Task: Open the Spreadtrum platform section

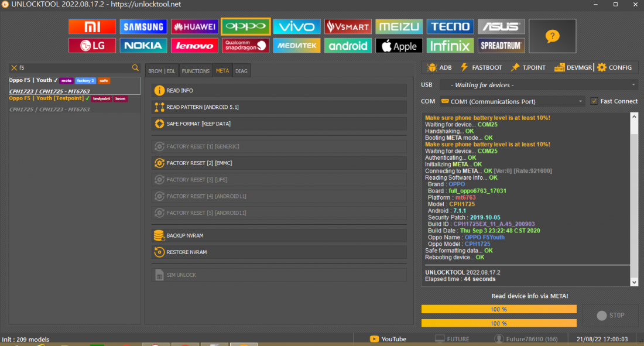Action: 501,46
